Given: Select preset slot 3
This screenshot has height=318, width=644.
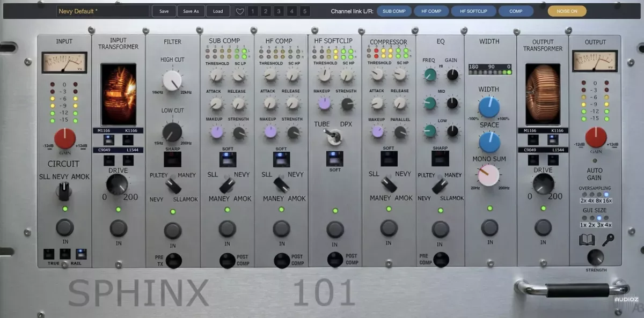Looking at the screenshot, I should [x=279, y=11].
